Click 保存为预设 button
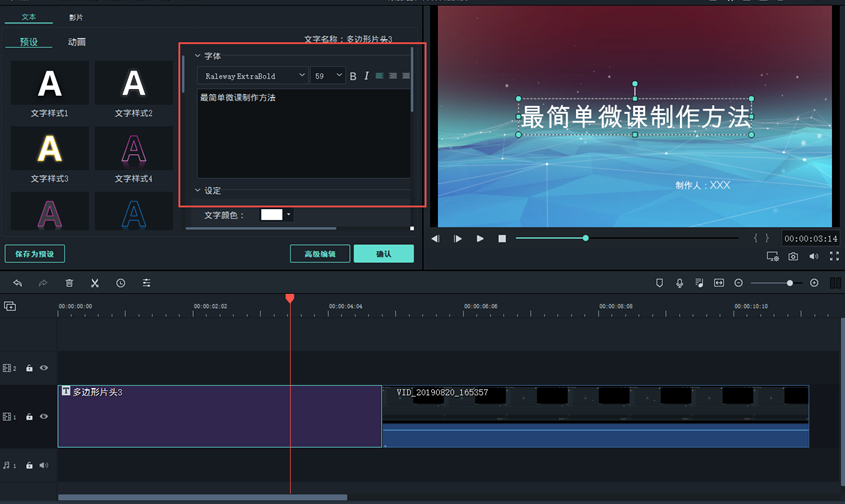This screenshot has height=504, width=845. [x=34, y=254]
